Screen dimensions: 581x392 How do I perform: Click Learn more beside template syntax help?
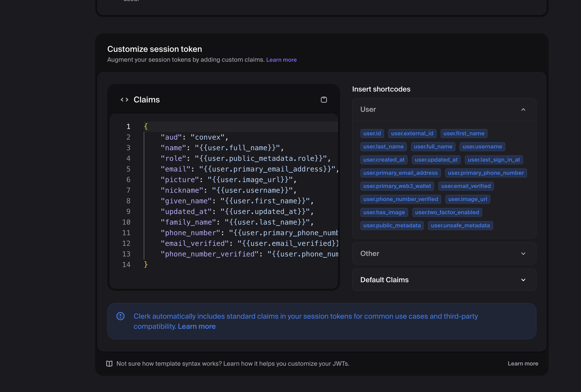click(523, 364)
